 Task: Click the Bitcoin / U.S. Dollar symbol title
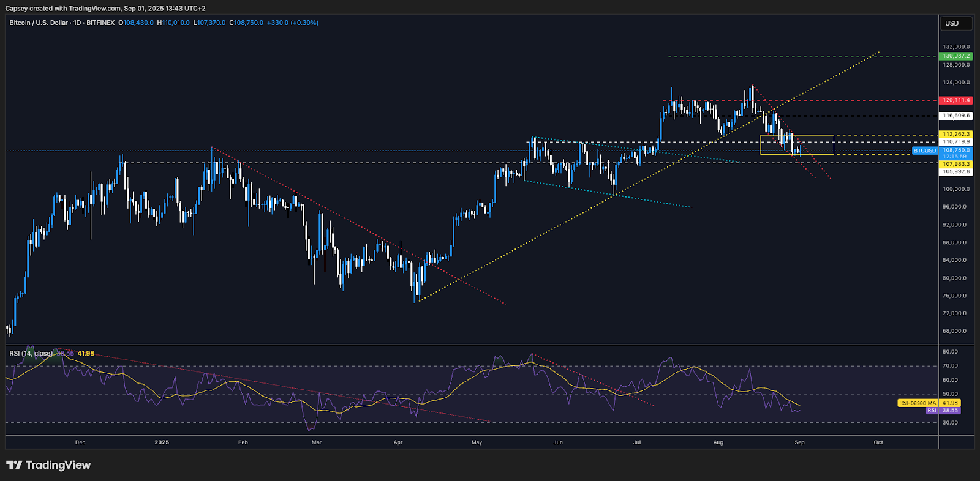39,23
